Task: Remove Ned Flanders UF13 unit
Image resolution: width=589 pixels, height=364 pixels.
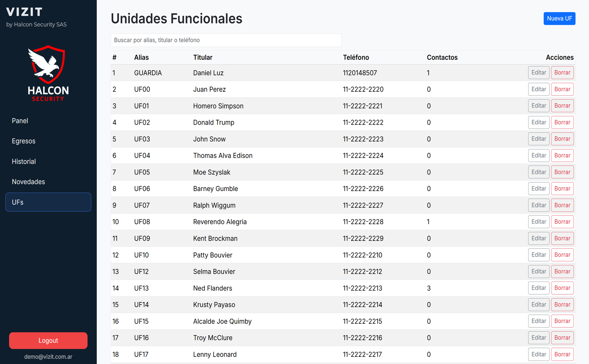Action: point(562,288)
